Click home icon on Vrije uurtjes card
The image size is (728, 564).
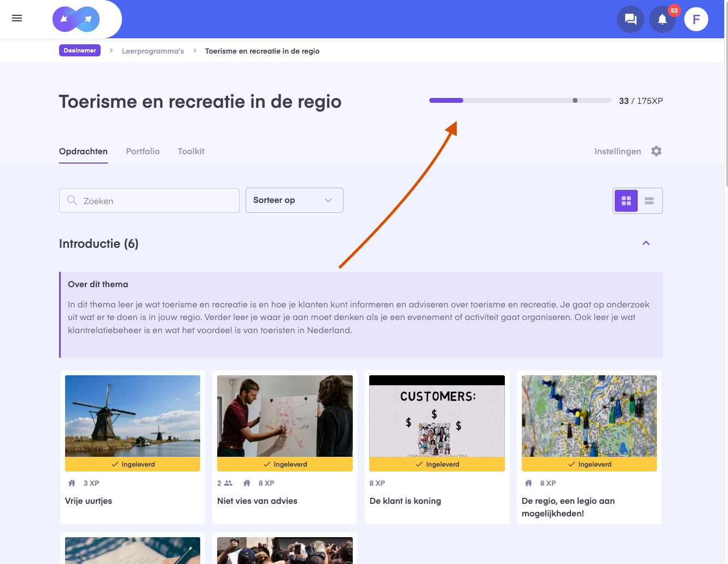[x=72, y=483]
